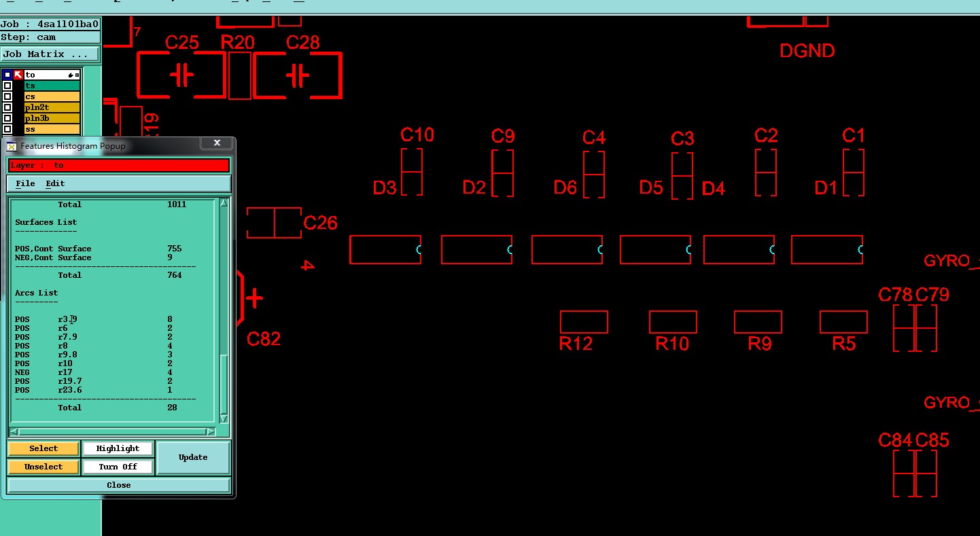Toggle display checkbox for the 'pln3b' layer
This screenshot has width=980, height=536.
(x=7, y=118)
